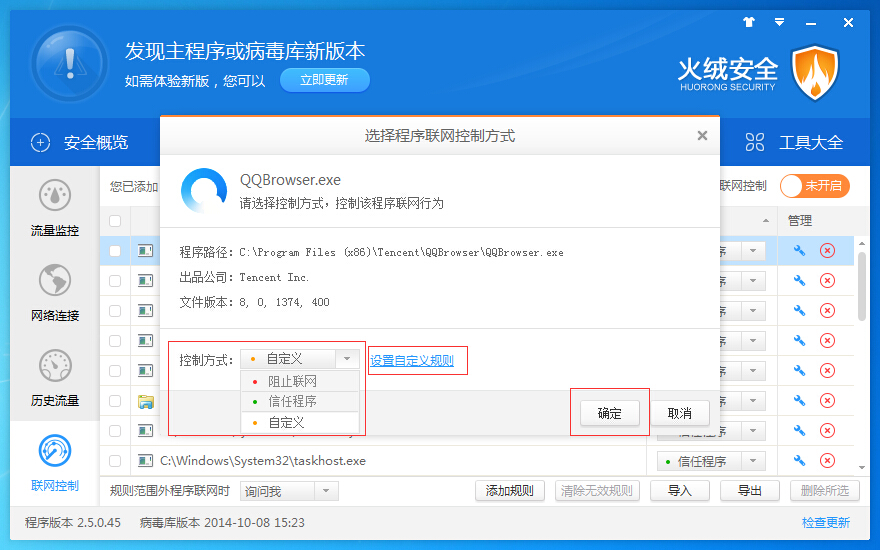Open 检查更新 link
Viewport: 880px width, 550px height.
point(826,522)
